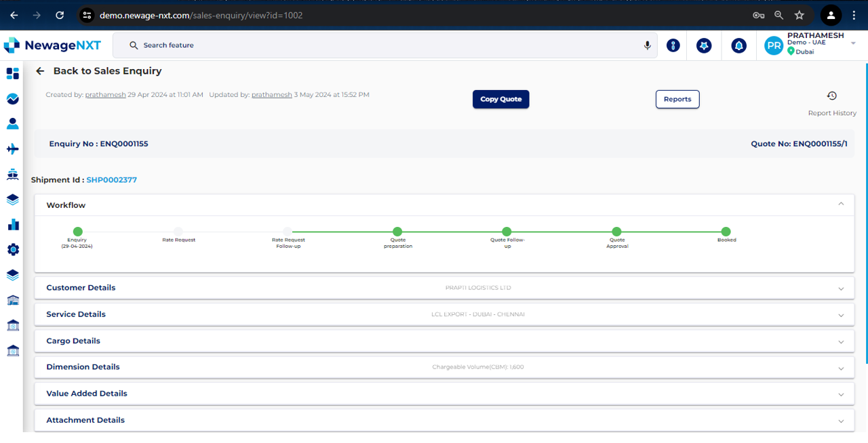Screen dimensions: 868x443
Task: Open Report History clock icon
Action: [x=831, y=96]
